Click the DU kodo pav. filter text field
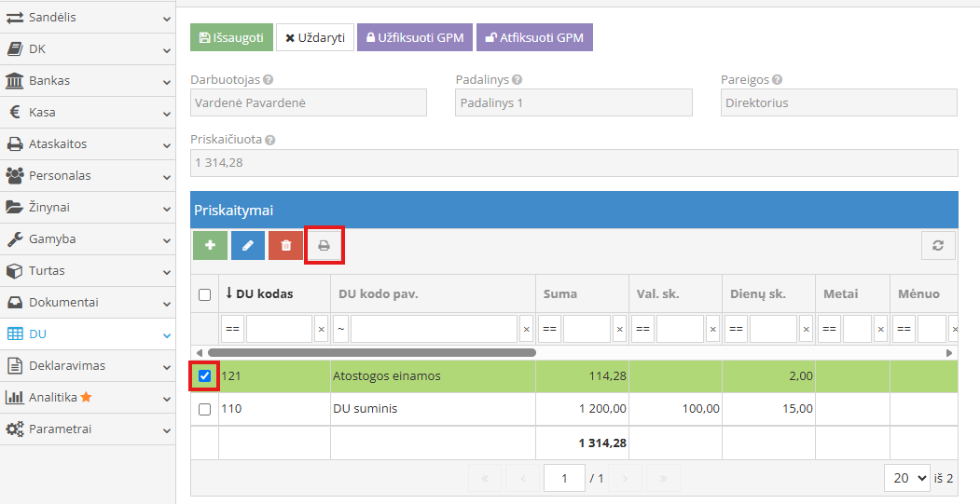 coord(434,329)
